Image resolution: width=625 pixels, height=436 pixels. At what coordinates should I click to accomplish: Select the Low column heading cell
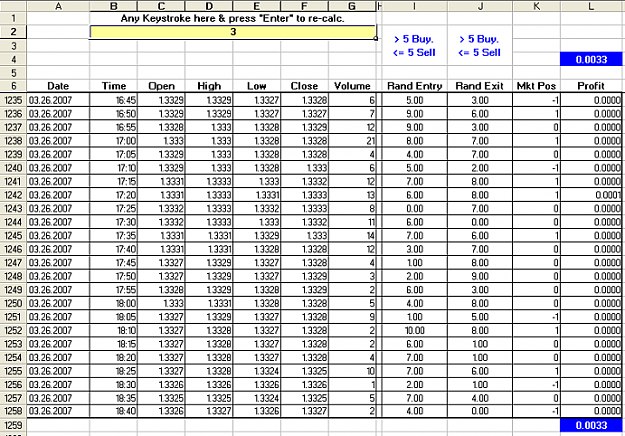[x=257, y=86]
